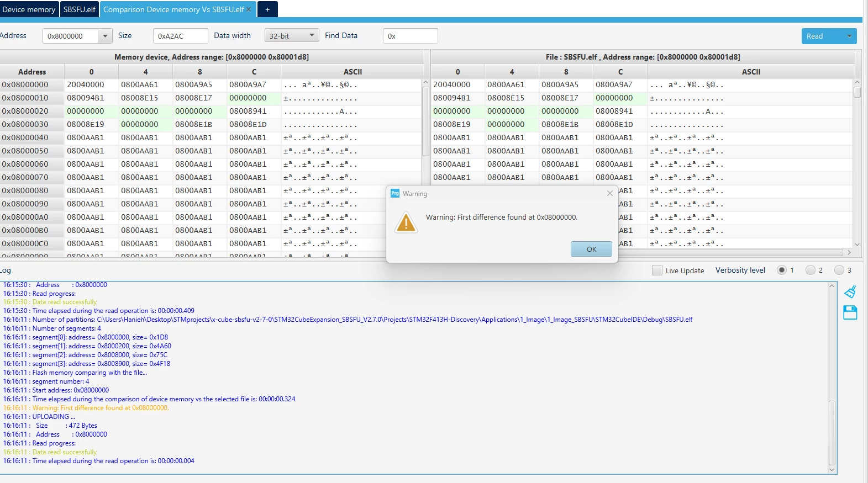Close the Comparison Device memory tab
The height and width of the screenshot is (483, 868).
[x=249, y=9]
